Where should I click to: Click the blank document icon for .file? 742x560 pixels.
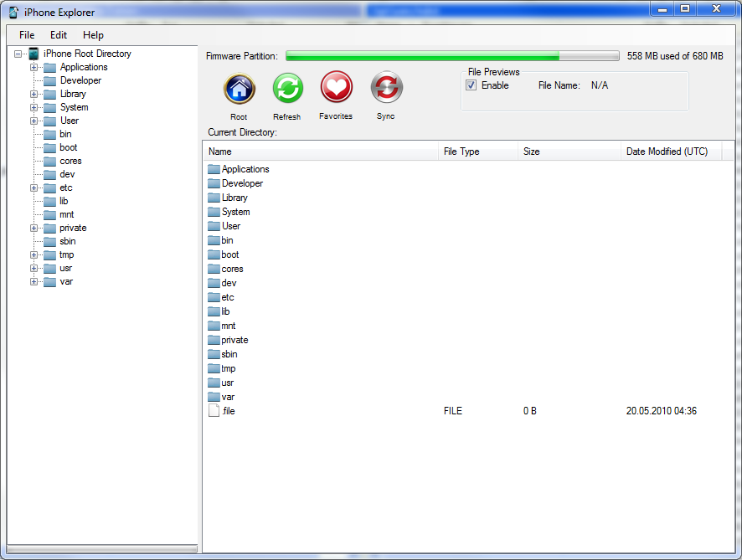(x=214, y=410)
